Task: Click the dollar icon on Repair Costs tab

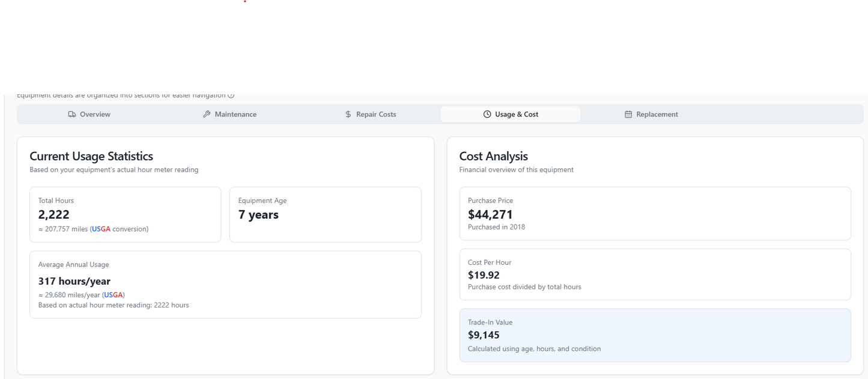Action: [347, 114]
